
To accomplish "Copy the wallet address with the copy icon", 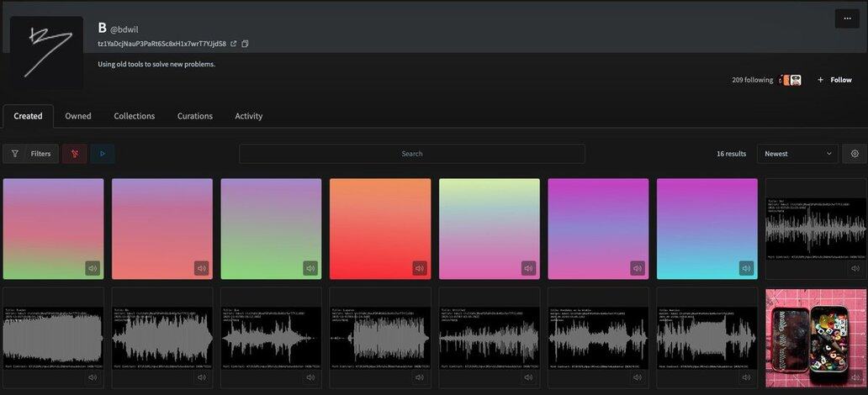I will 246,44.
